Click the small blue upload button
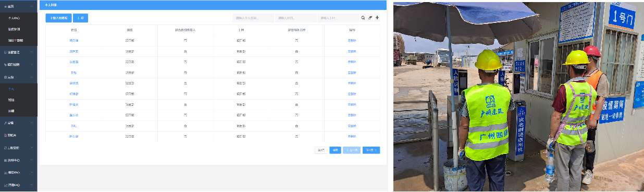Screen dimensions: 644x192 point(80,18)
